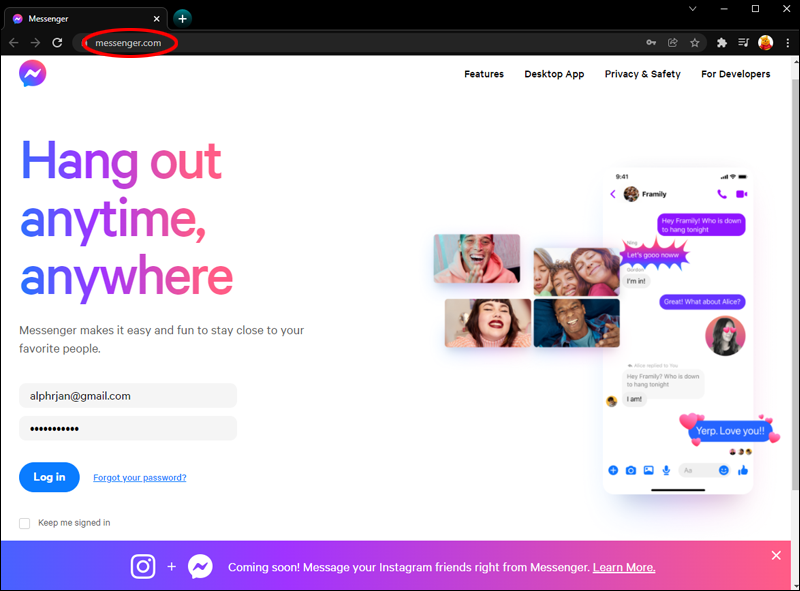Screen dimensions: 800x591
Task: Open the Learn More link in banner
Action: click(623, 567)
